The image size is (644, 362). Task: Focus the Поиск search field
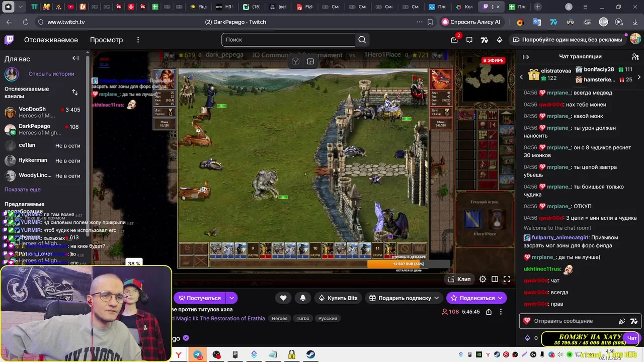click(288, 40)
